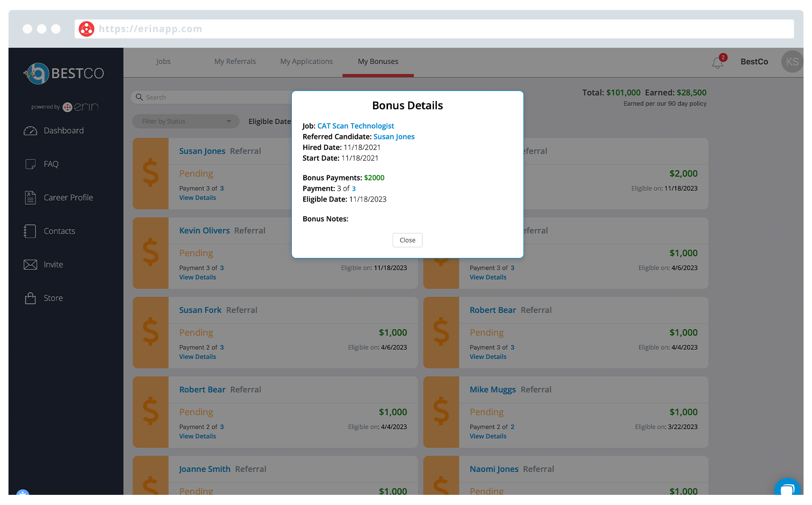Click the search magnifier icon
Viewport: 812px width, 505px height.
coord(139,97)
